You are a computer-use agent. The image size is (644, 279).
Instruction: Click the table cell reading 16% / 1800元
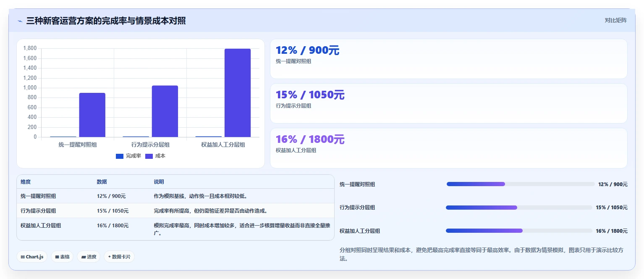point(113,226)
